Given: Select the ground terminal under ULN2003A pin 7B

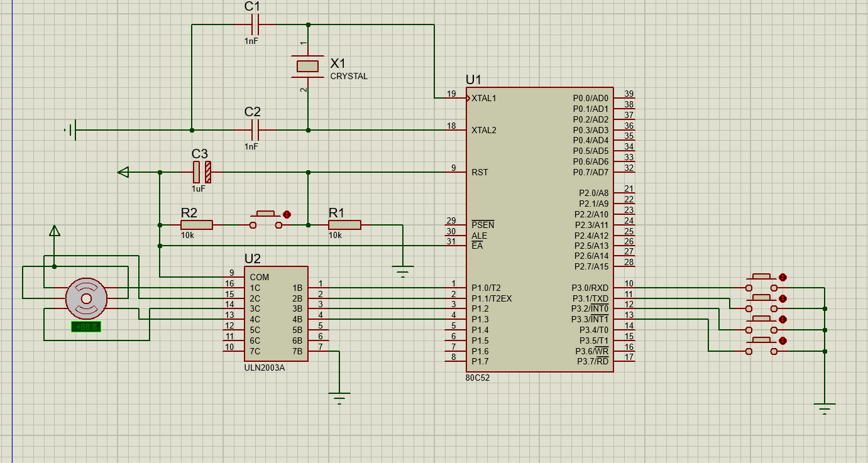Looking at the screenshot, I should coord(339,398).
